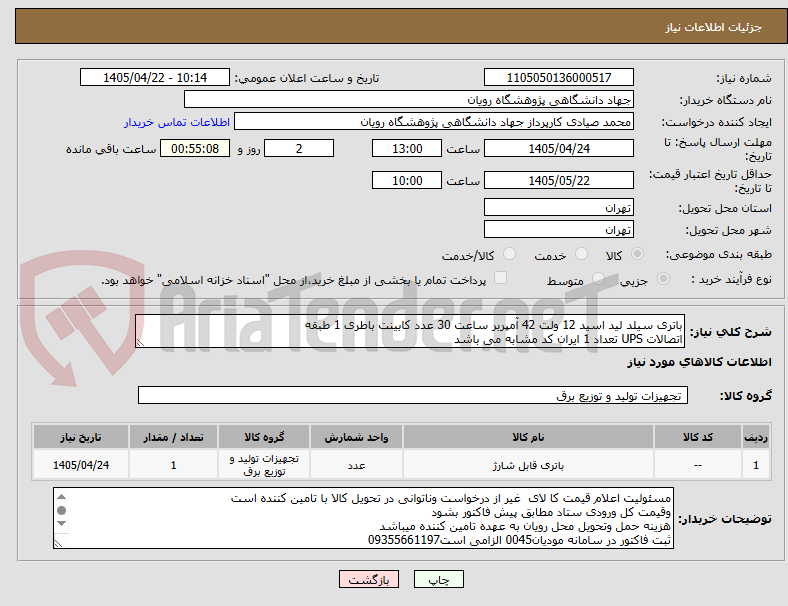Screen dimensions: 788x606
Task: Click the buyer organization name field
Action: click(409, 99)
